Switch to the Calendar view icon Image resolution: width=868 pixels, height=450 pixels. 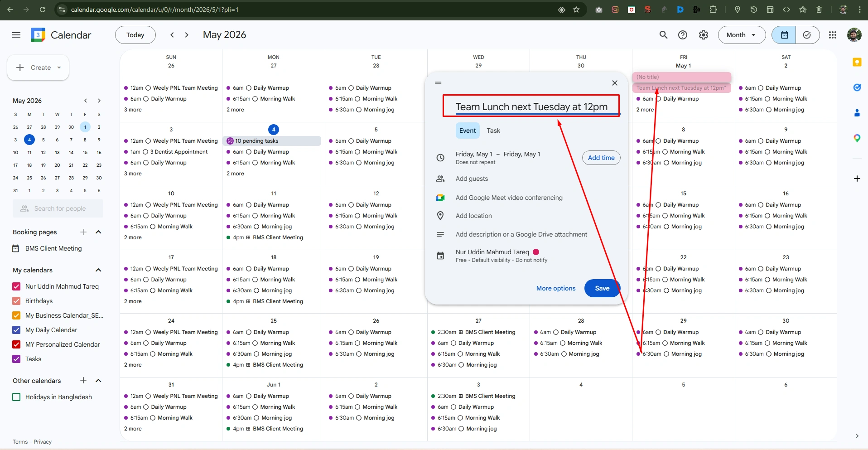(x=784, y=35)
